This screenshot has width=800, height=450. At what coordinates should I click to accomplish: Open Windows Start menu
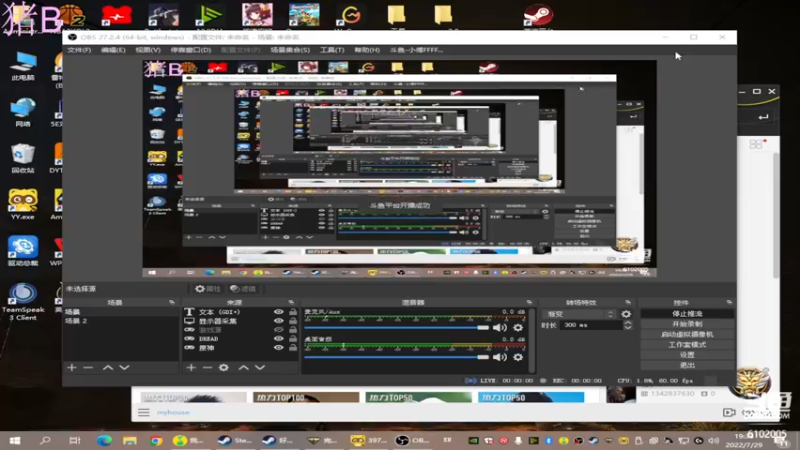point(15,440)
